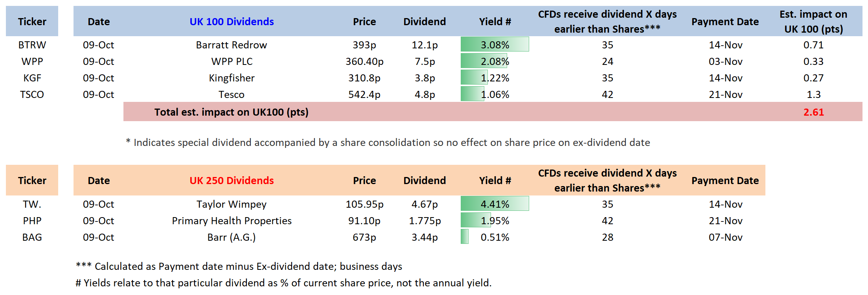Select the BTRW ticker cell
Screen dimensions: 868x295
[x=32, y=45]
